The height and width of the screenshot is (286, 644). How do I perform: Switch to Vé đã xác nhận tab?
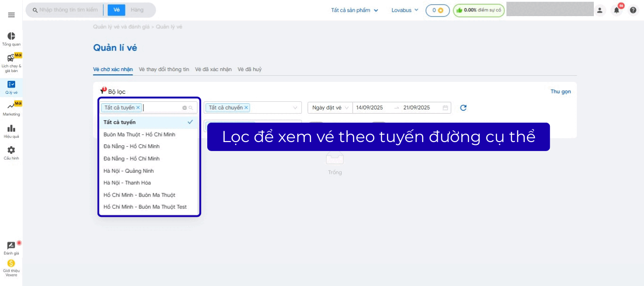pyautogui.click(x=213, y=69)
